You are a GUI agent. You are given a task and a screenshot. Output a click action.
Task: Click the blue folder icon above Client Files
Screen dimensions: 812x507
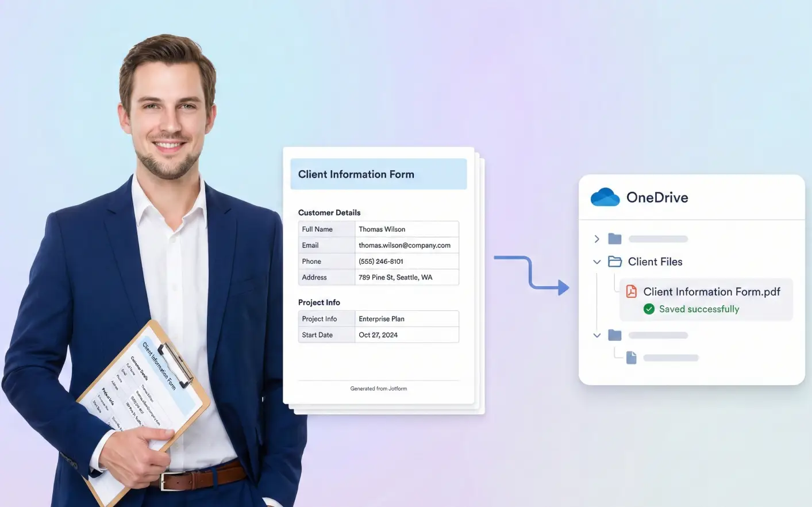tap(614, 239)
